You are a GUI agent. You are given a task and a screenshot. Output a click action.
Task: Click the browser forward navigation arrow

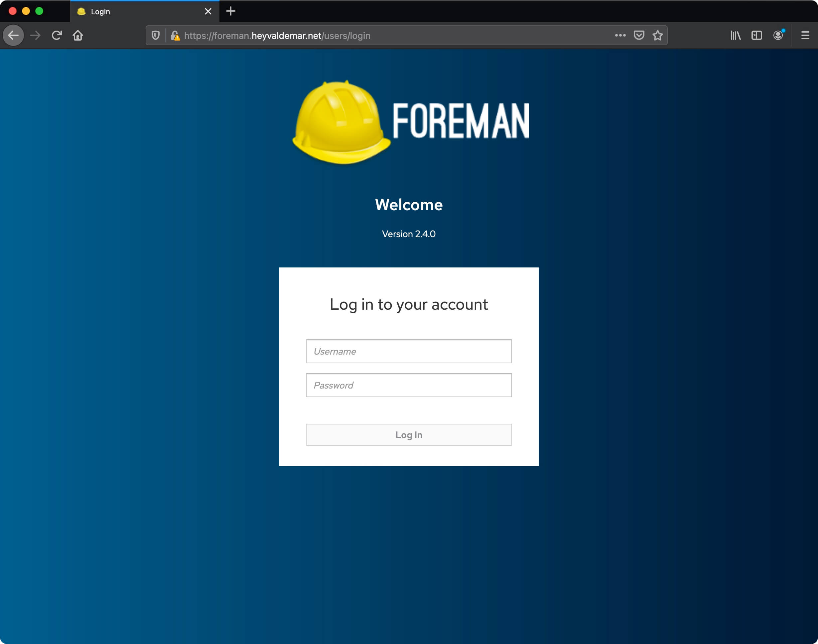(x=36, y=35)
